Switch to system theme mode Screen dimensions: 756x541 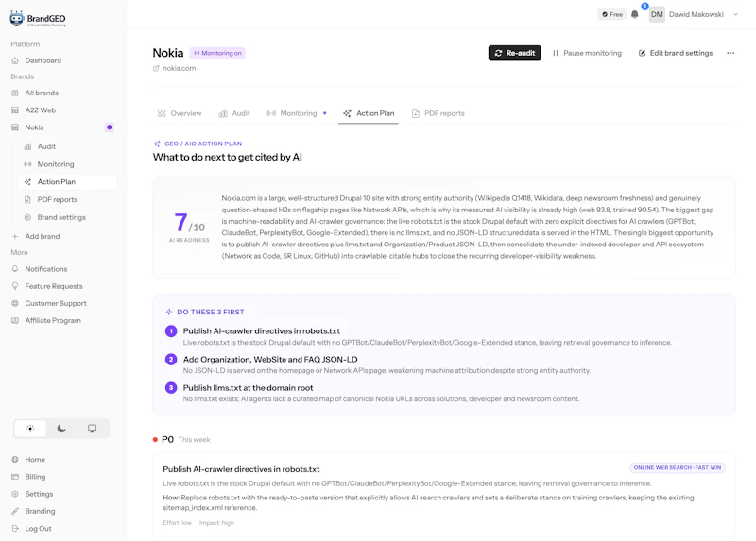92,429
